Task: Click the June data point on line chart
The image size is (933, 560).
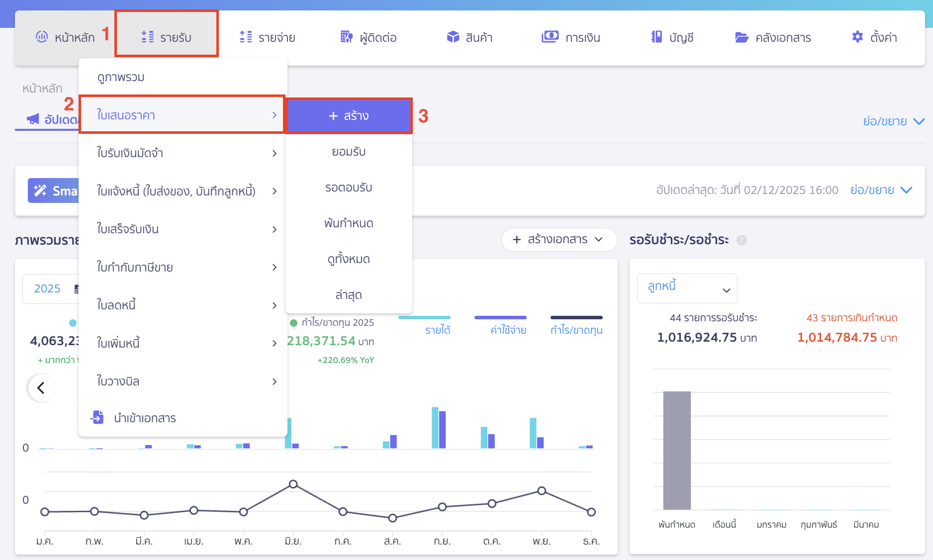Action: (293, 484)
